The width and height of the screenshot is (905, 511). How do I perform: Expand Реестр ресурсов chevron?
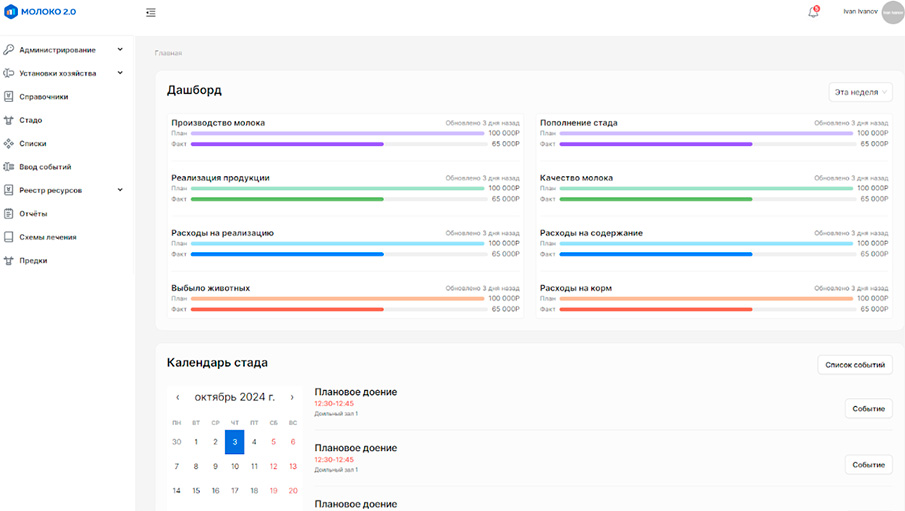tap(120, 190)
